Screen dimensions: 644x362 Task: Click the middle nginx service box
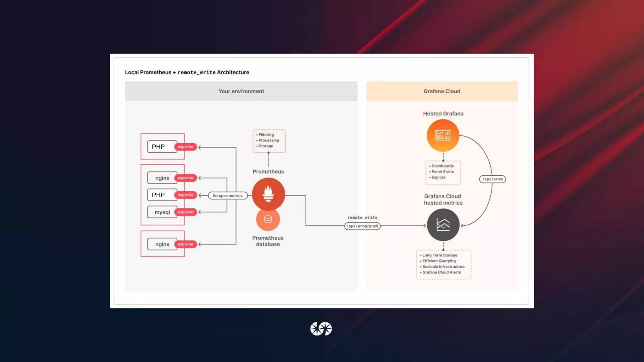click(162, 178)
